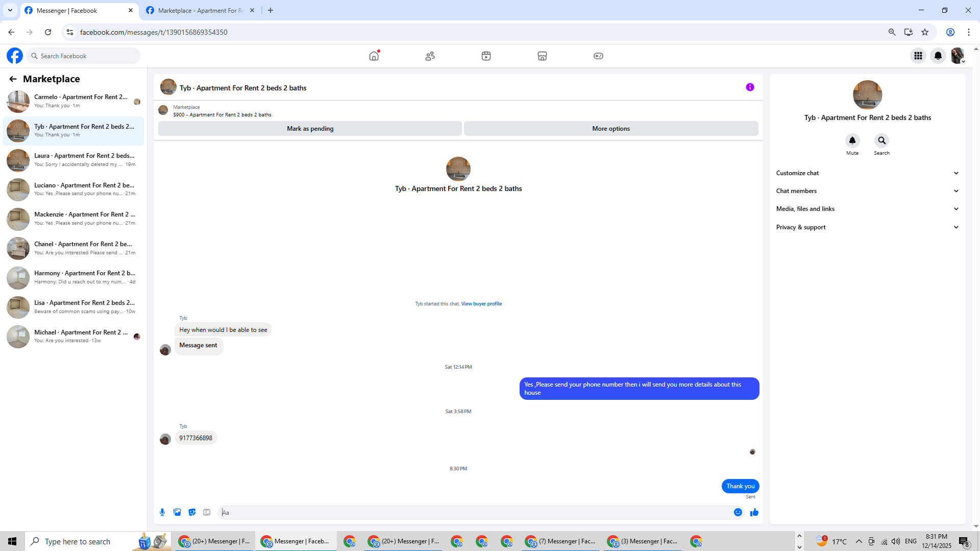The height and width of the screenshot is (551, 980).
Task: Attach a photo file to message
Action: tap(177, 512)
